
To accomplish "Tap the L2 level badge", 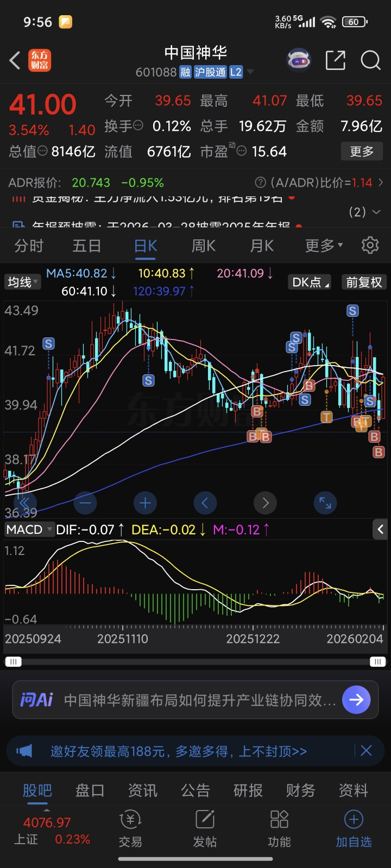I will [x=236, y=72].
